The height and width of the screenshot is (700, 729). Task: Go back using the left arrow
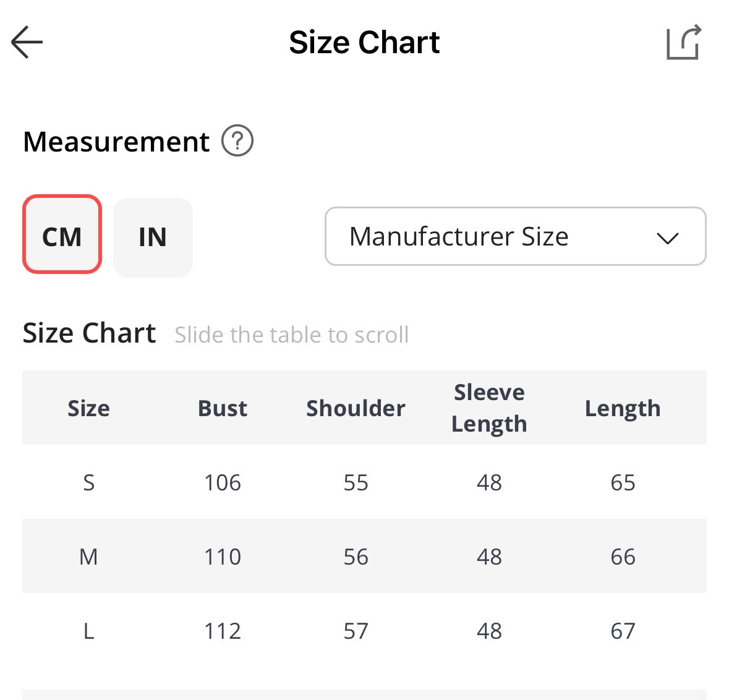(x=27, y=42)
